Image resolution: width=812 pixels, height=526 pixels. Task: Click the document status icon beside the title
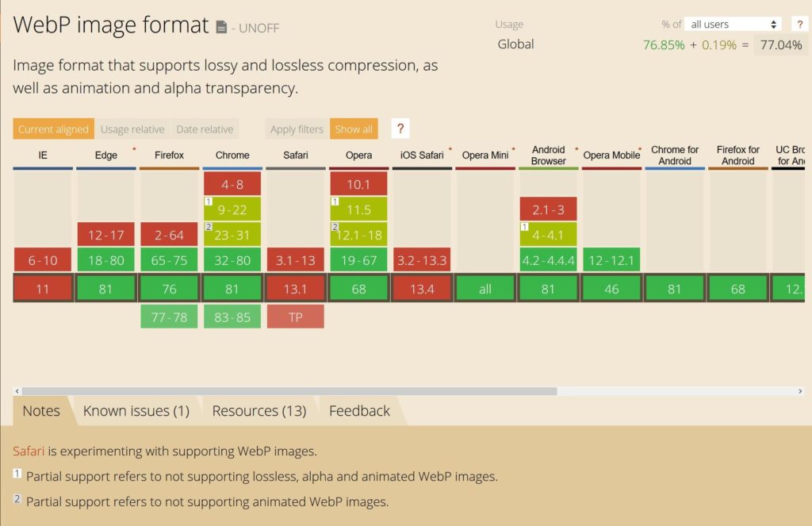[x=221, y=28]
